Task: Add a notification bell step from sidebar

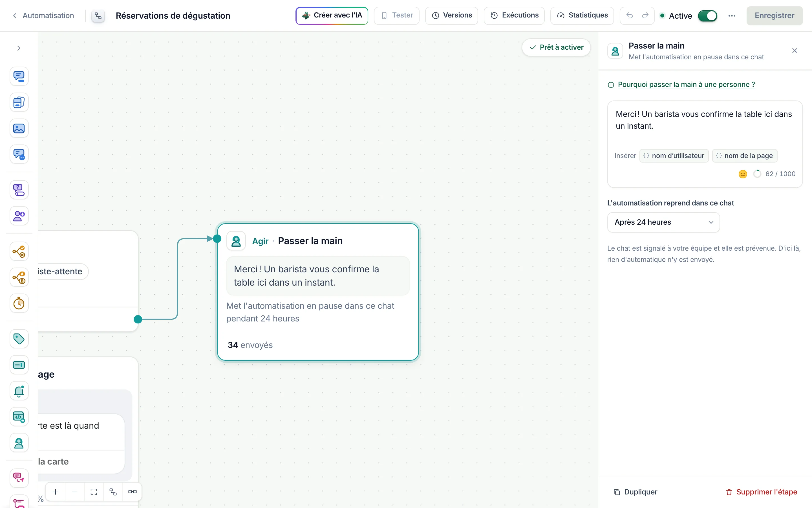Action: 19,391
